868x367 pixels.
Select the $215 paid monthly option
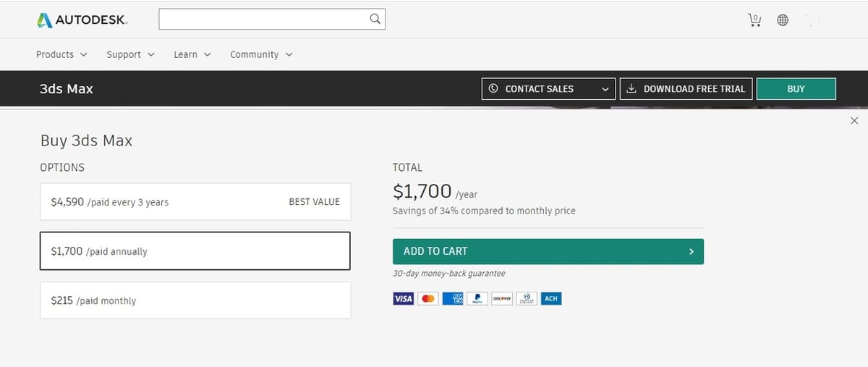195,300
